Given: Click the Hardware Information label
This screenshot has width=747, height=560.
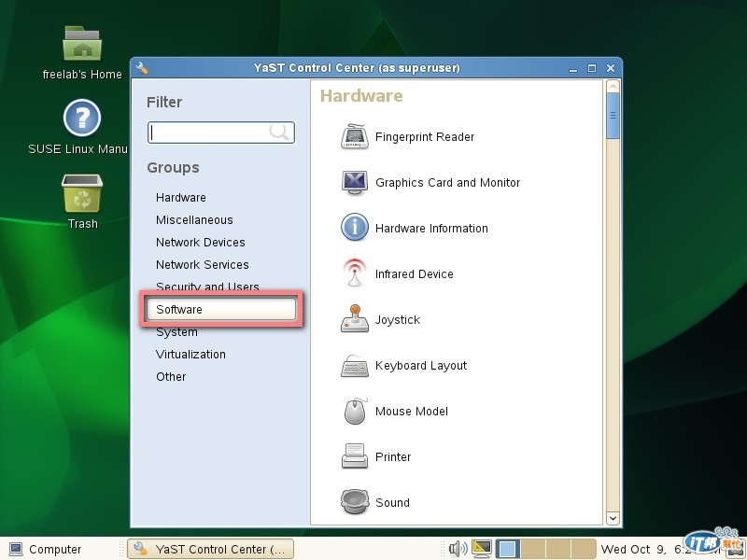Looking at the screenshot, I should 431,229.
